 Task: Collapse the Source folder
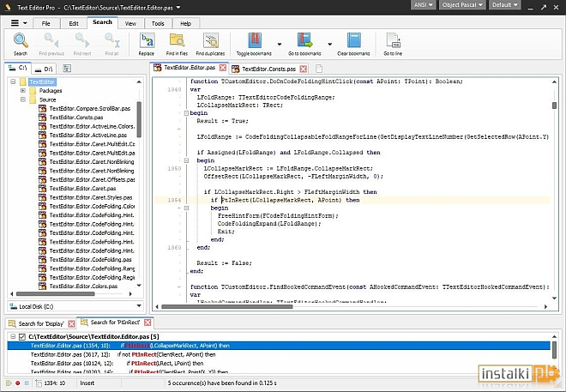tap(23, 100)
